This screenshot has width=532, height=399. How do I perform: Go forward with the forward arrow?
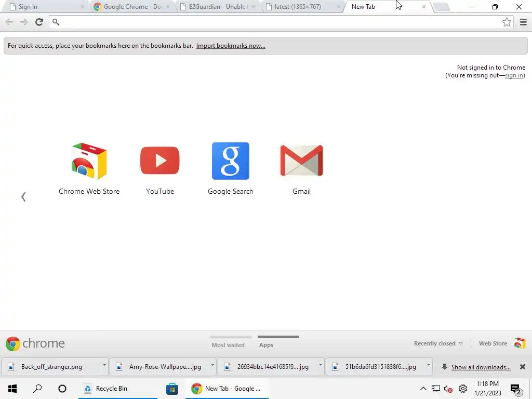24,22
